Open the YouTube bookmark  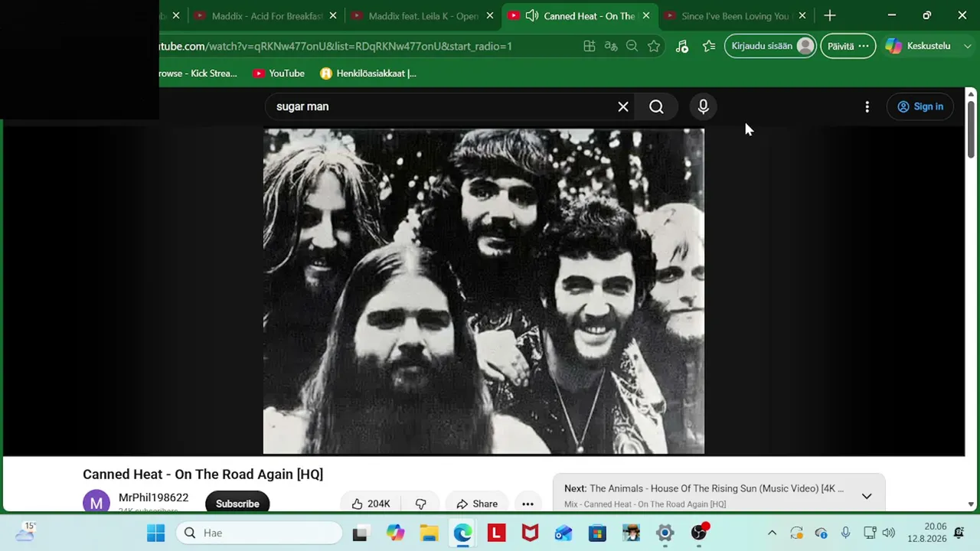[x=279, y=73]
